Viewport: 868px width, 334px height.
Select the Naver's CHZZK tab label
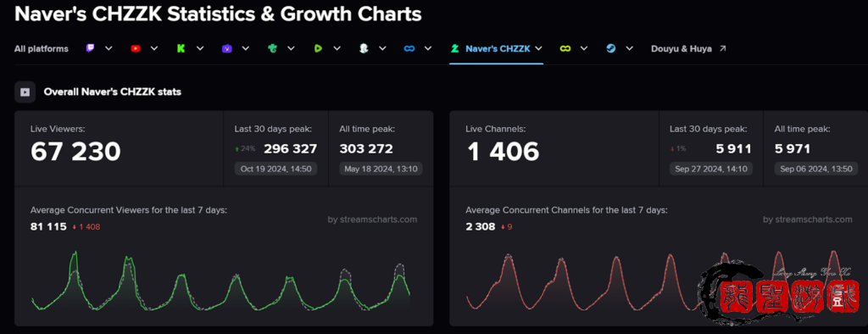point(498,48)
